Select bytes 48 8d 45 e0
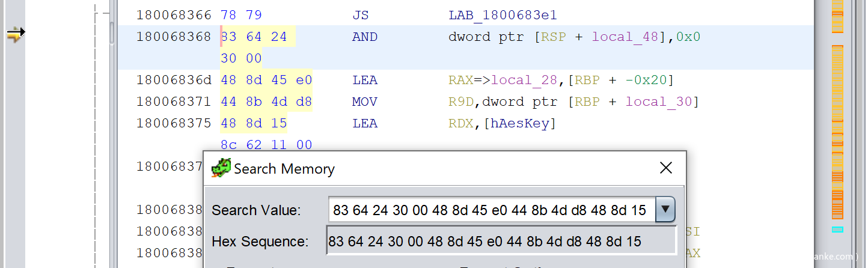Viewport: 868px width, 268px height. pyautogui.click(x=266, y=80)
